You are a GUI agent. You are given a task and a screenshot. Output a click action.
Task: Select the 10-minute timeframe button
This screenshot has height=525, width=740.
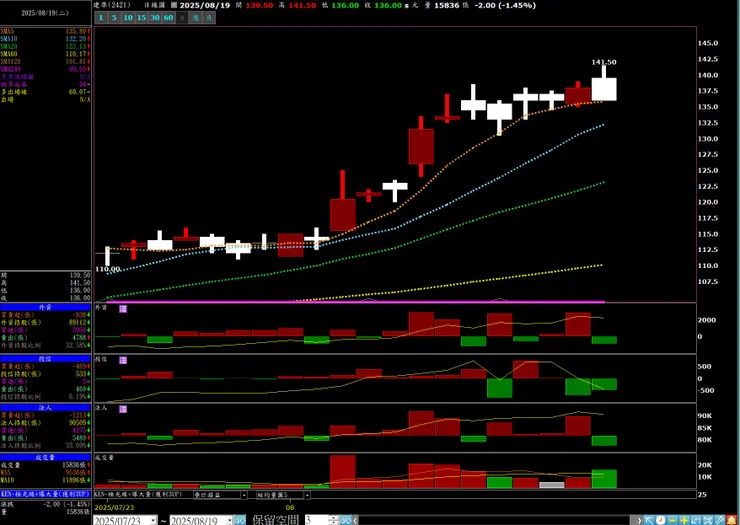tap(128, 17)
